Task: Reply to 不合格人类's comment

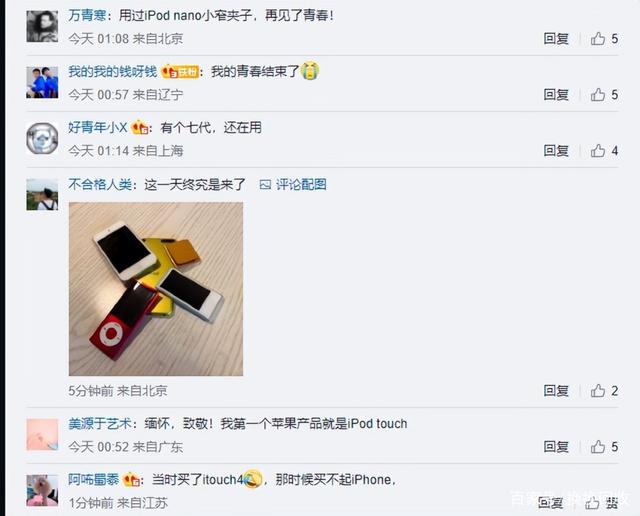Action: tap(556, 391)
